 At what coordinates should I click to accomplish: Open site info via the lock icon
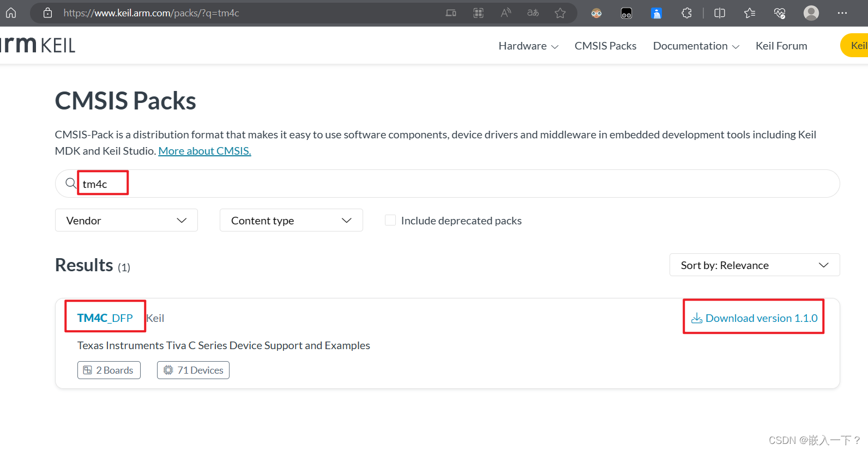[x=48, y=13]
